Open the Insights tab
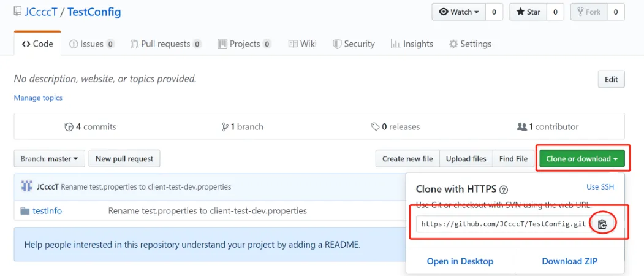Image resolution: width=644 pixels, height=276 pixels. (x=412, y=44)
